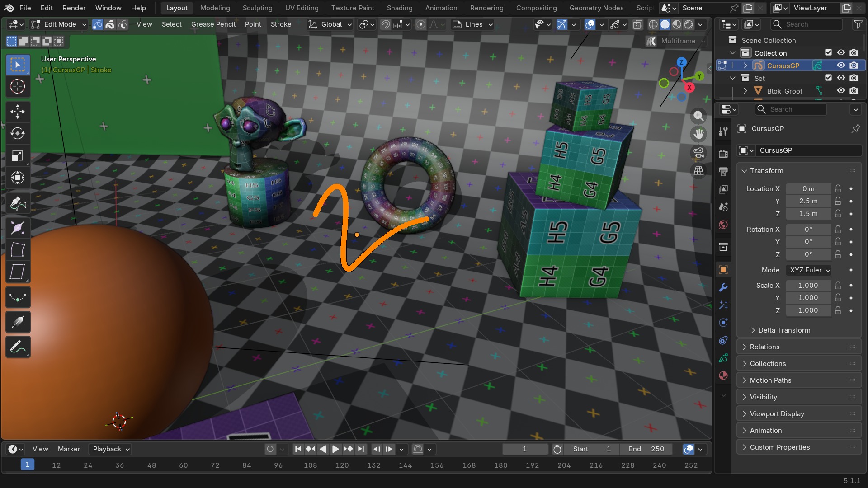
Task: Click the outliner Search field
Action: coord(807,24)
